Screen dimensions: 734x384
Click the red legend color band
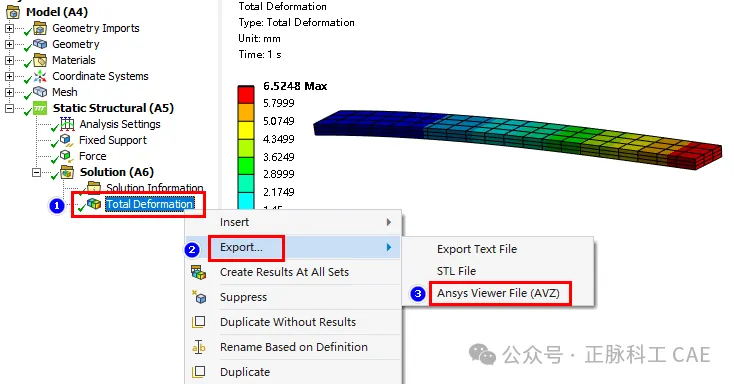(246, 95)
